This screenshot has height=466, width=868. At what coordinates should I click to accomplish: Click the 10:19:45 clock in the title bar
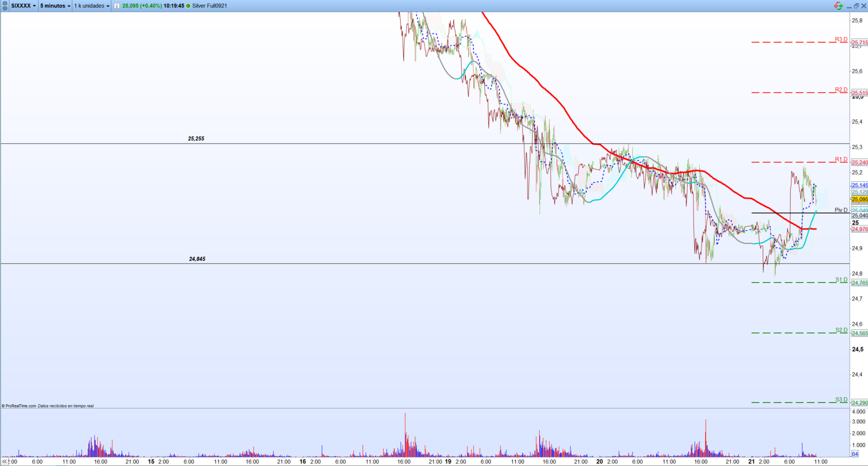coord(174,6)
